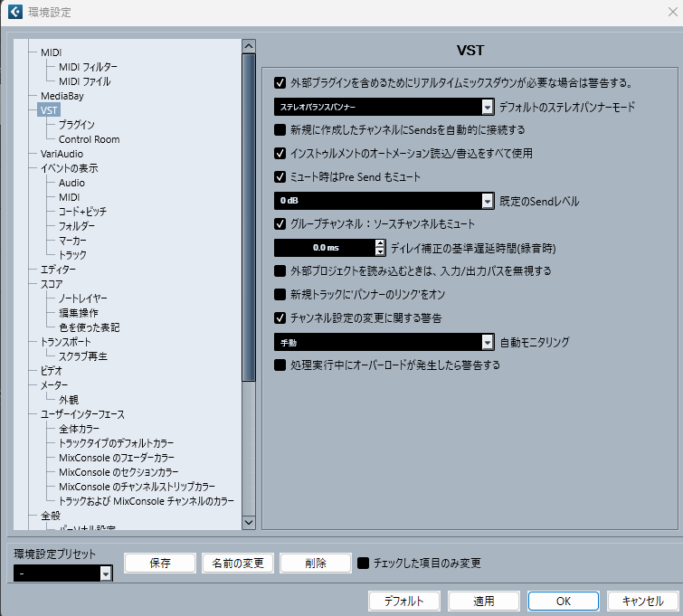Viewport: 683px width, 616px height.
Task: Enable auto-connect Sends for new channels
Action: click(x=280, y=130)
